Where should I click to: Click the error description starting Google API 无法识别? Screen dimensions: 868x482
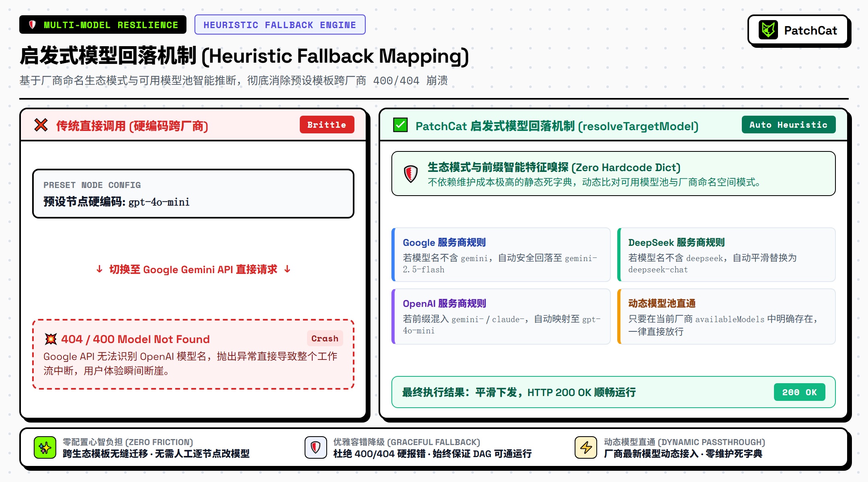[190, 363]
